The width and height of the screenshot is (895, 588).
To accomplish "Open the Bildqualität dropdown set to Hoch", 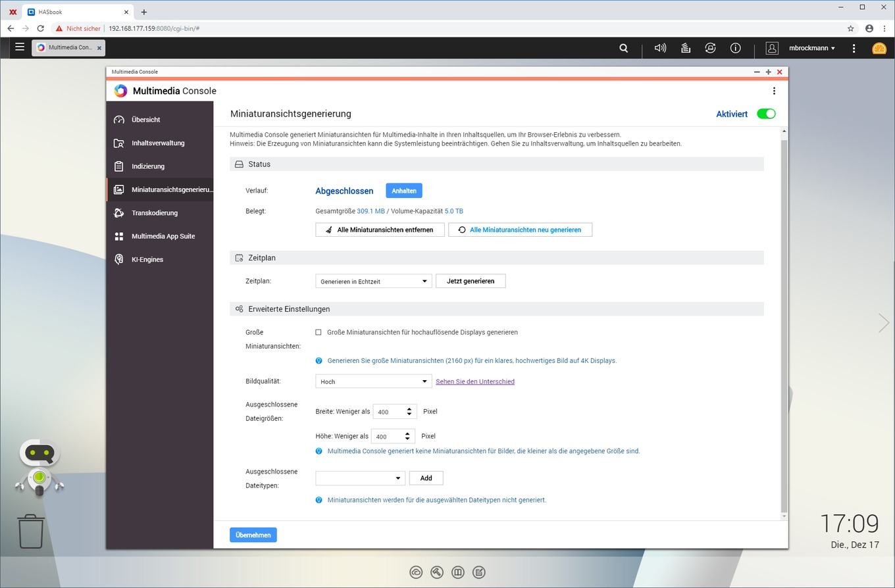I will pos(374,381).
